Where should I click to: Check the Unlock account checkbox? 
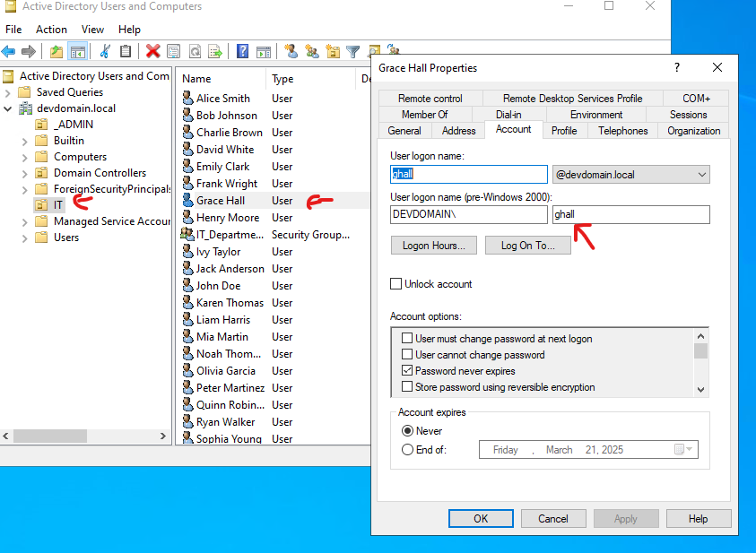(395, 284)
